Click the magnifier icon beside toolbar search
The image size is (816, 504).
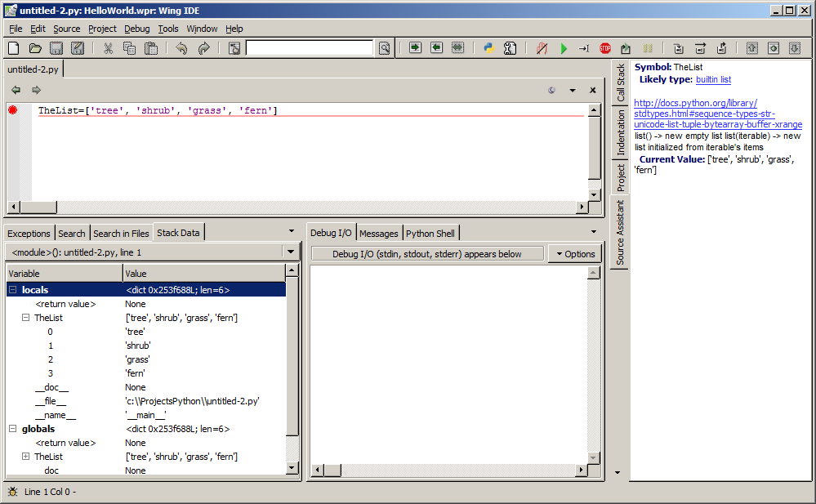[x=384, y=48]
